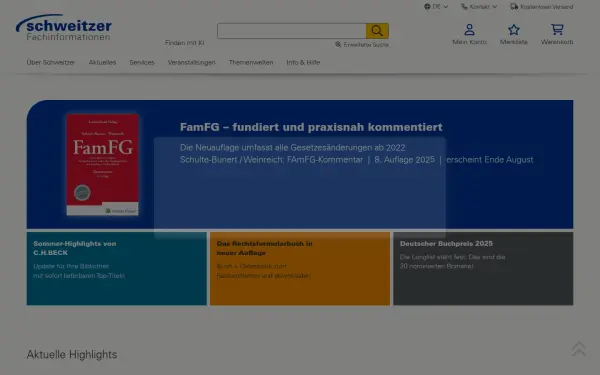The width and height of the screenshot is (600, 375).
Task: Click the phone Kontakt icon
Action: point(464,7)
